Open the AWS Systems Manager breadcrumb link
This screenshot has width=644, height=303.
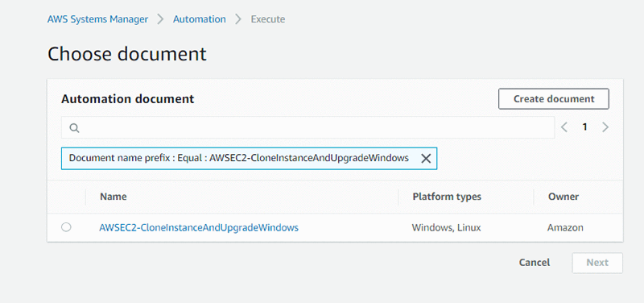click(x=97, y=19)
